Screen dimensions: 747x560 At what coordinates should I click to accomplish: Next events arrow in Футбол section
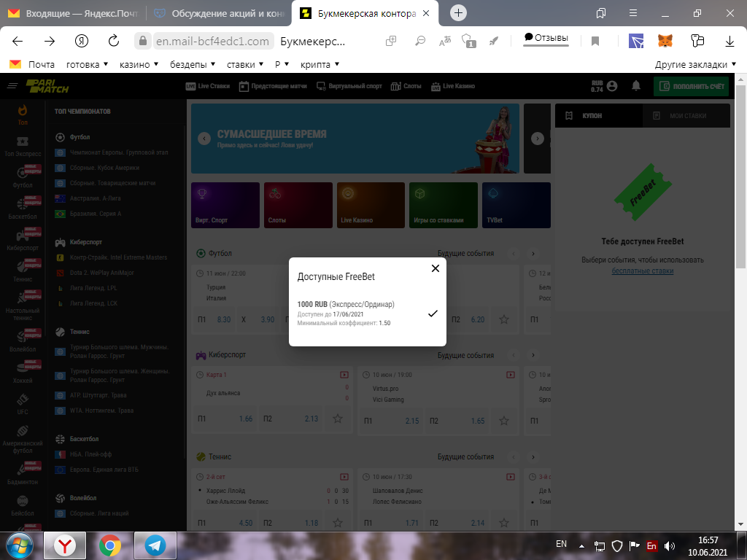(533, 254)
